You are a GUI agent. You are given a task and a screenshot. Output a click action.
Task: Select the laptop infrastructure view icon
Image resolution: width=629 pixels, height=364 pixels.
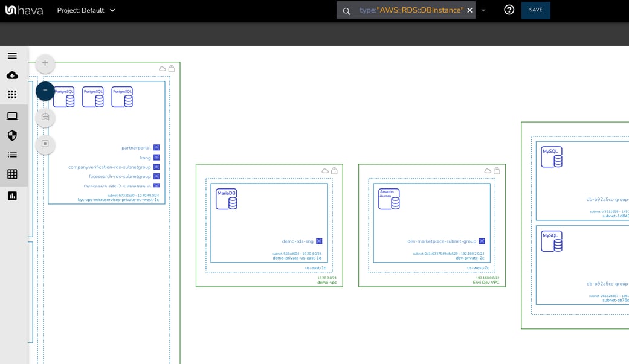[13, 117]
